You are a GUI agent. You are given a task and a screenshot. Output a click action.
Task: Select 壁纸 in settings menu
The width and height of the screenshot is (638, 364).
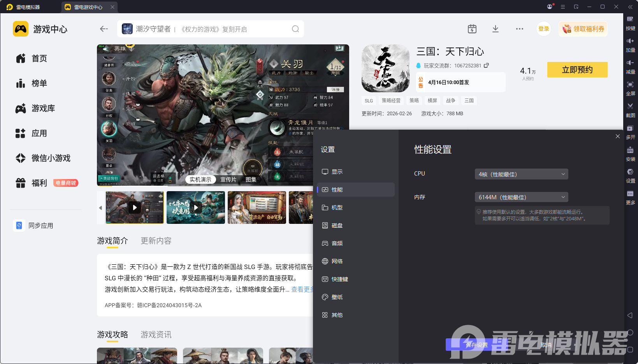[356, 297]
